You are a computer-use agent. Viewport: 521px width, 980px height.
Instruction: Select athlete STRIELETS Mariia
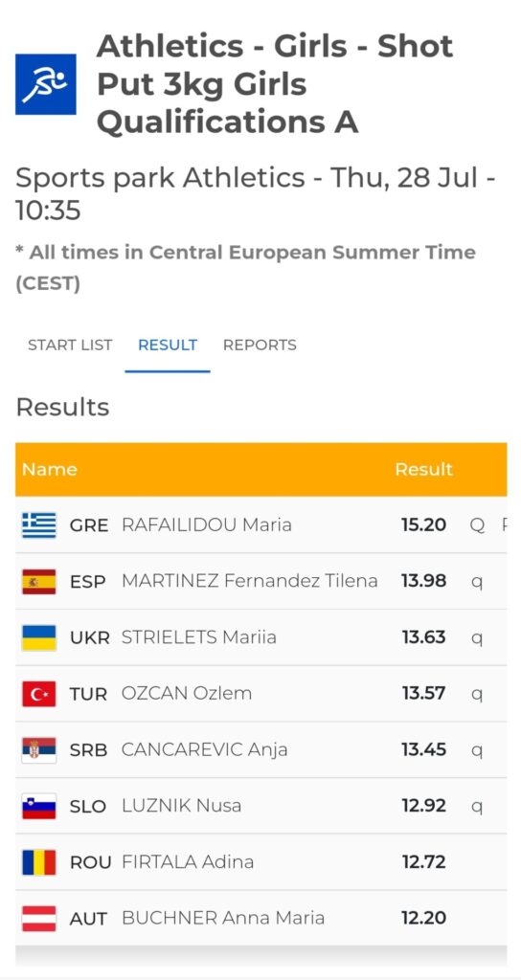(199, 636)
